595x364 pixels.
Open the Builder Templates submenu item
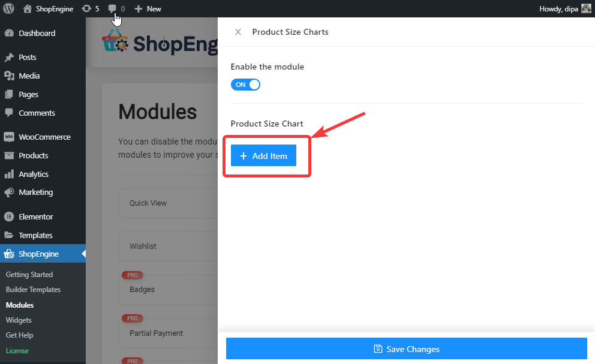click(33, 290)
